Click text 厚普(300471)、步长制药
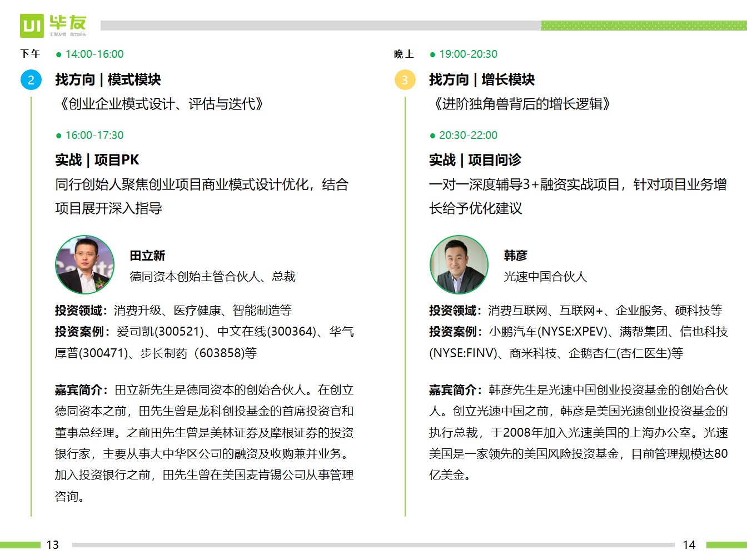Viewport: 747px width, 560px height. pos(121,353)
